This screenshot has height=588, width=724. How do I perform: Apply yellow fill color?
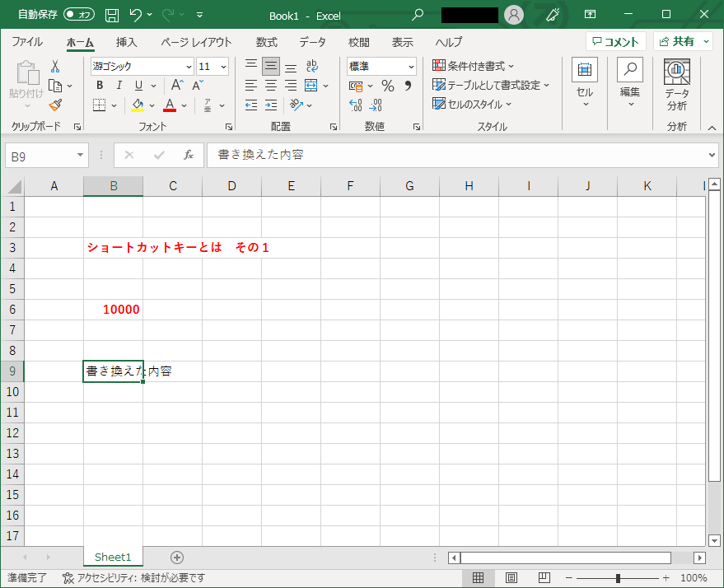pos(138,105)
